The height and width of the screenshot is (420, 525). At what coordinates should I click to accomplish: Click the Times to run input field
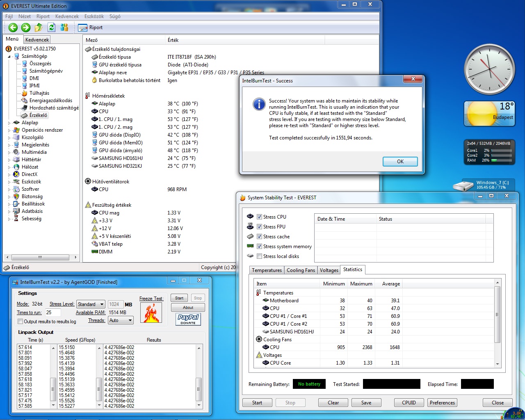click(52, 313)
